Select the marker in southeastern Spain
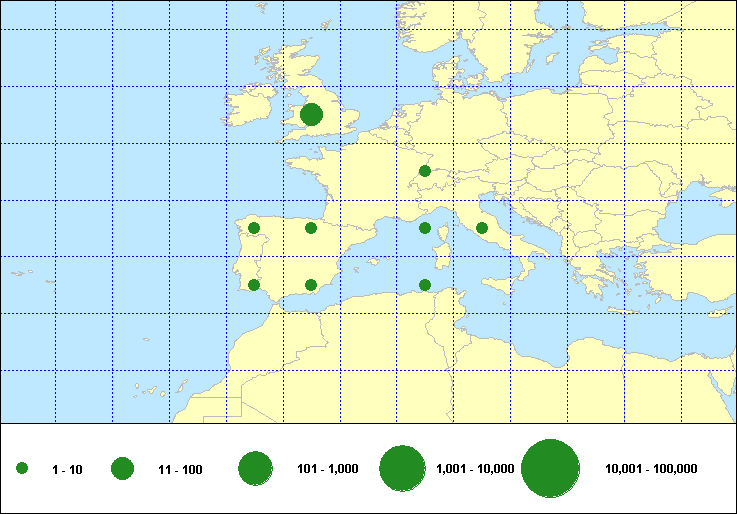The image size is (737, 514). click(311, 285)
